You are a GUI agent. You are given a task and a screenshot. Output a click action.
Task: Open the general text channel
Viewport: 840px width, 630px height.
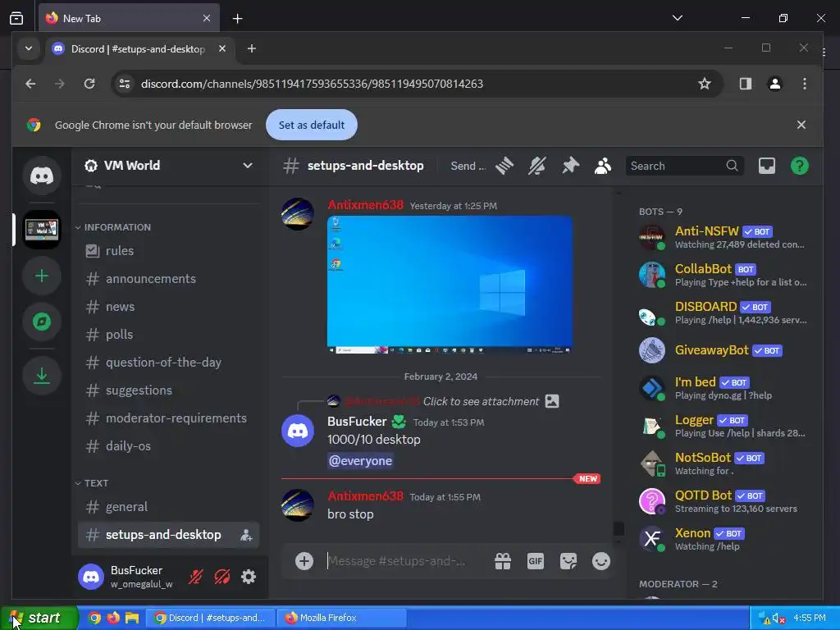tap(168, 507)
